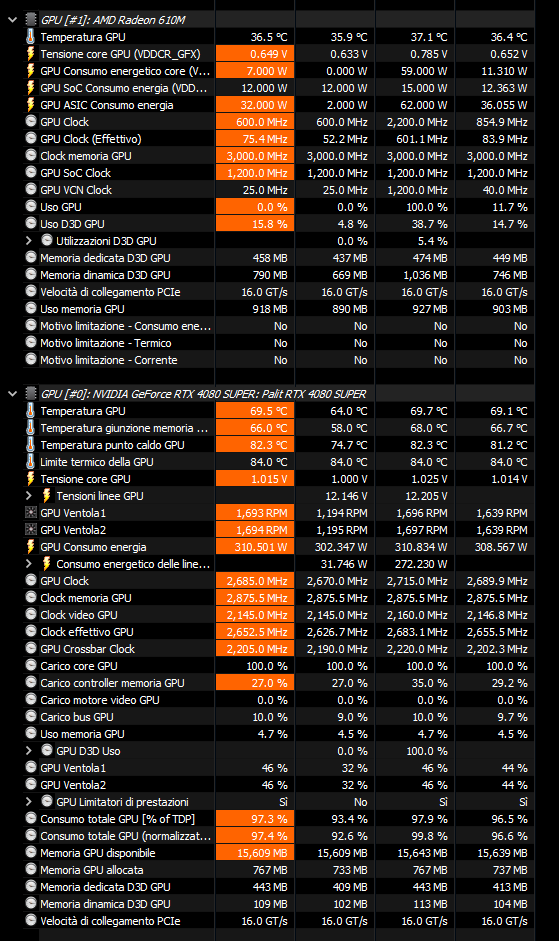The image size is (559, 941).
Task: Select Carico bus GPU row
Action: coord(279,717)
